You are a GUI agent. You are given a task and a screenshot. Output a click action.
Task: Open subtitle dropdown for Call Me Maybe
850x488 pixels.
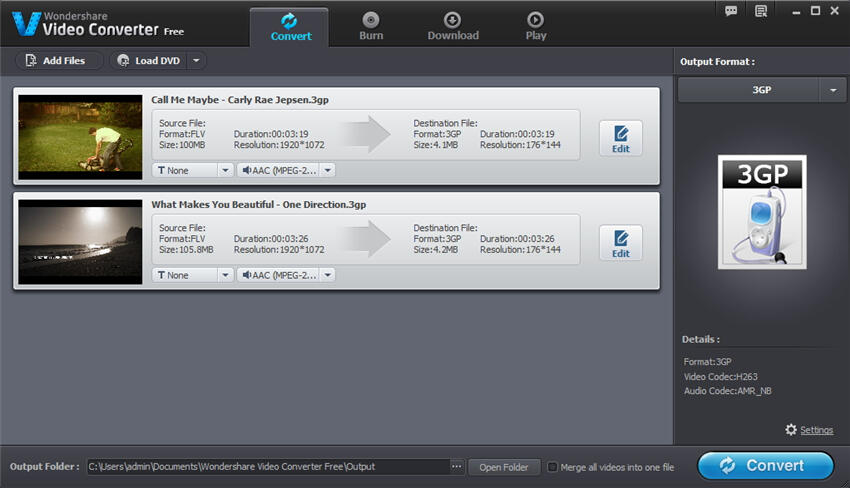(226, 170)
